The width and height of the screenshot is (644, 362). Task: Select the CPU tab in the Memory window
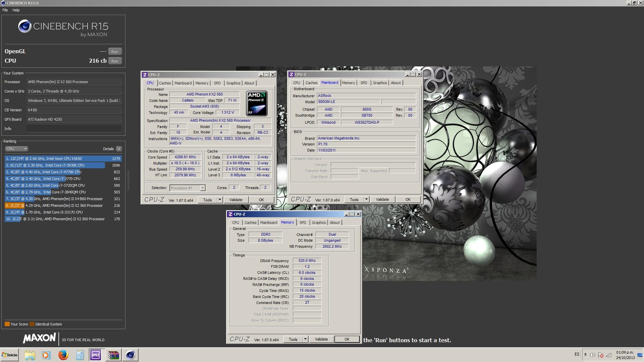(235, 223)
